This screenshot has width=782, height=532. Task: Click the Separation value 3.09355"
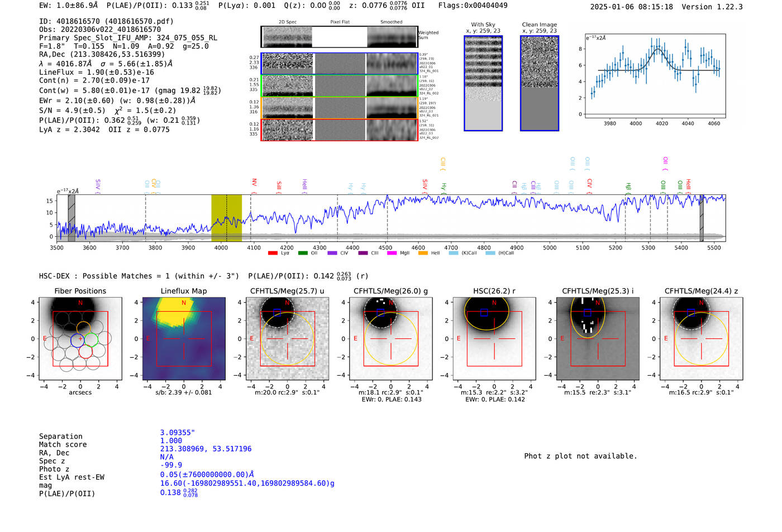point(178,433)
